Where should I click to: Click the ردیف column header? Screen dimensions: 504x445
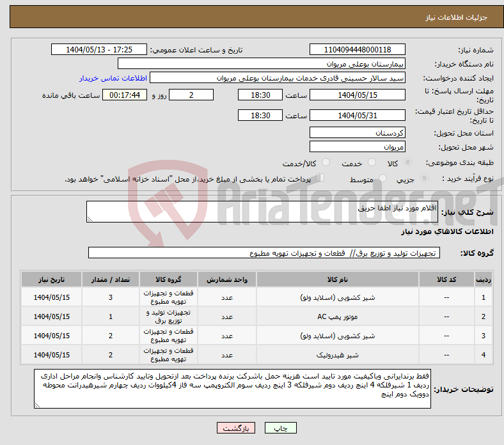click(483, 279)
